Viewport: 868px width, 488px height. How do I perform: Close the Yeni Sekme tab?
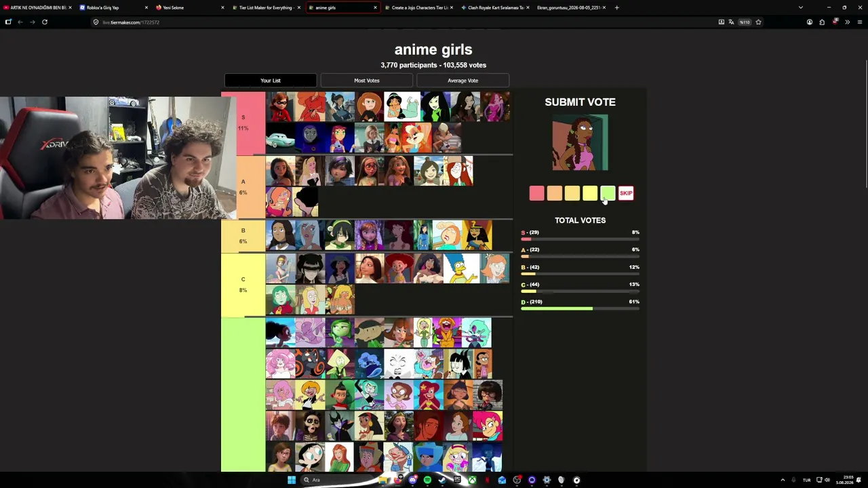coord(222,7)
